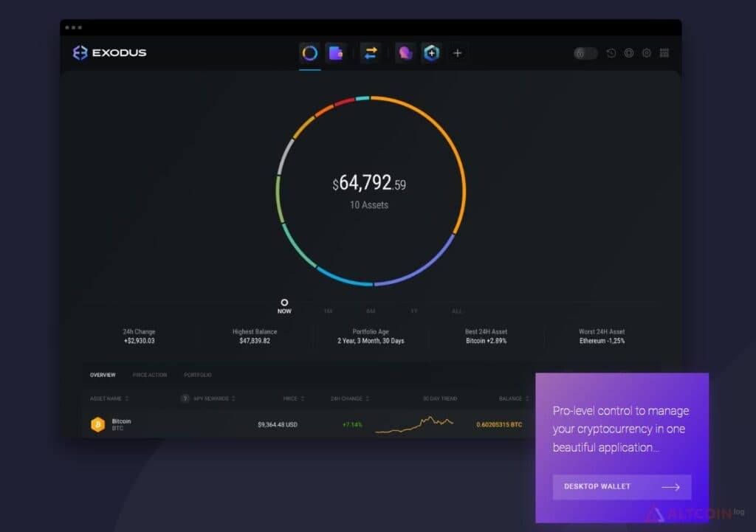
Task: Sort by Balance column
Action: pos(514,398)
